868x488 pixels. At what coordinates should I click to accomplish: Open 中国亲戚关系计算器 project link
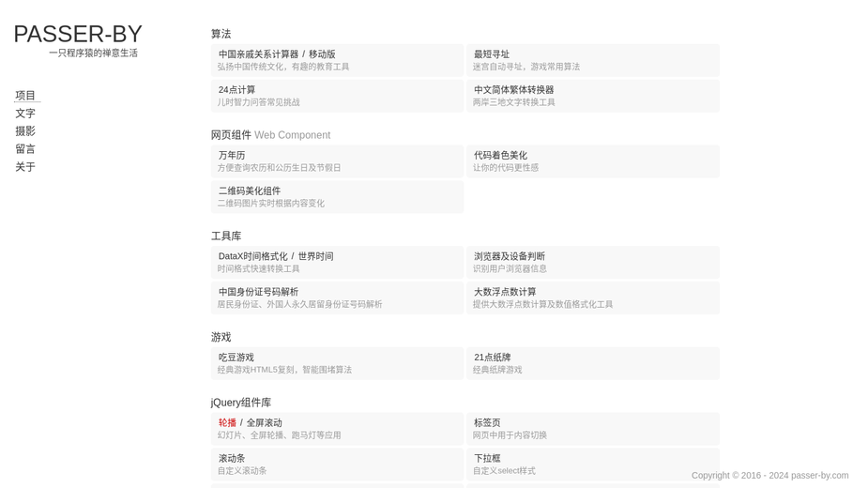258,54
